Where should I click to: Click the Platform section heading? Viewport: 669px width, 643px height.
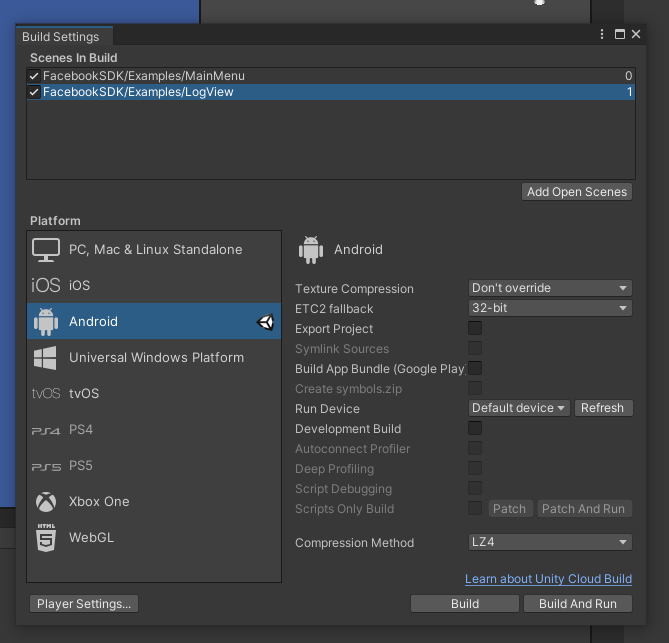(x=55, y=221)
